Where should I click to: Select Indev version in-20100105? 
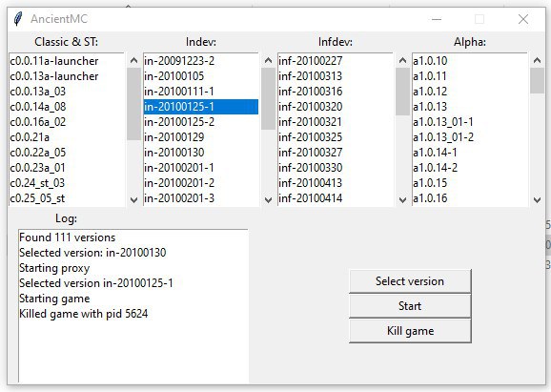pyautogui.click(x=201, y=76)
